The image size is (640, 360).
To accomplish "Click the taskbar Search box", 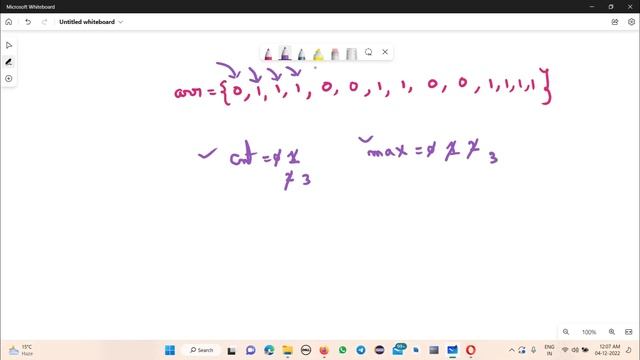I will (x=202, y=350).
